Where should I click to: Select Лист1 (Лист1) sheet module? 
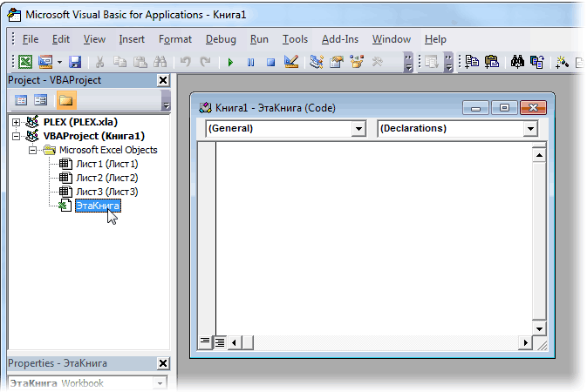106,164
